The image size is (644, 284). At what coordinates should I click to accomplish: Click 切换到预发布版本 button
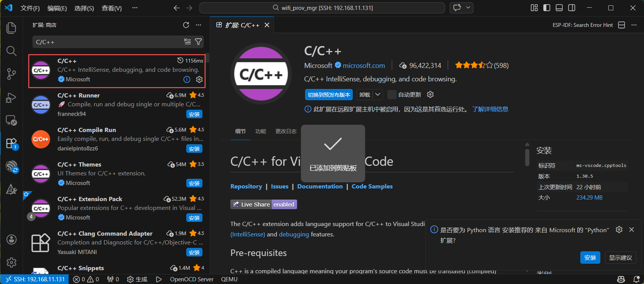coord(329,94)
